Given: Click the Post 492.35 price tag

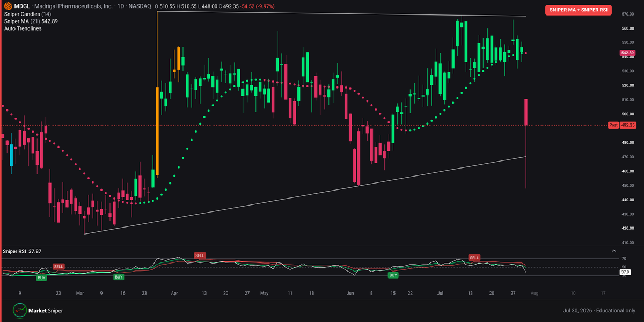Looking at the screenshot, I should pyautogui.click(x=622, y=125).
